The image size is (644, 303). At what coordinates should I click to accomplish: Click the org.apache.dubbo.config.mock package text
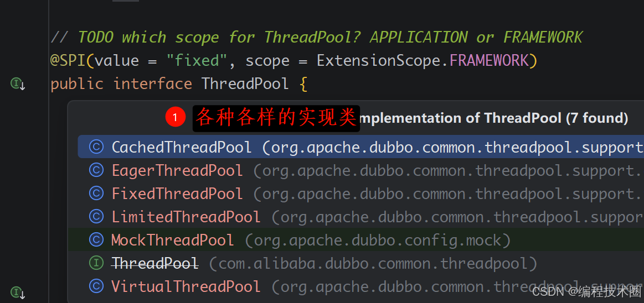coord(378,241)
